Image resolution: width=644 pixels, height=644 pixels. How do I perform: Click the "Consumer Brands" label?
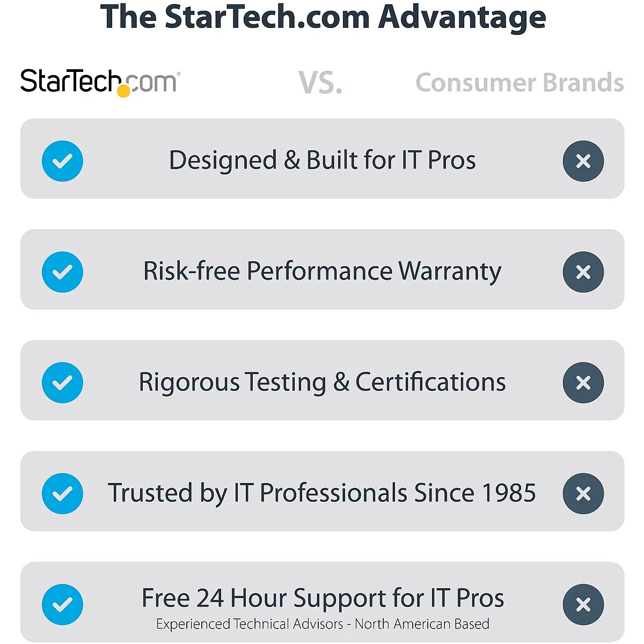pos(519,83)
